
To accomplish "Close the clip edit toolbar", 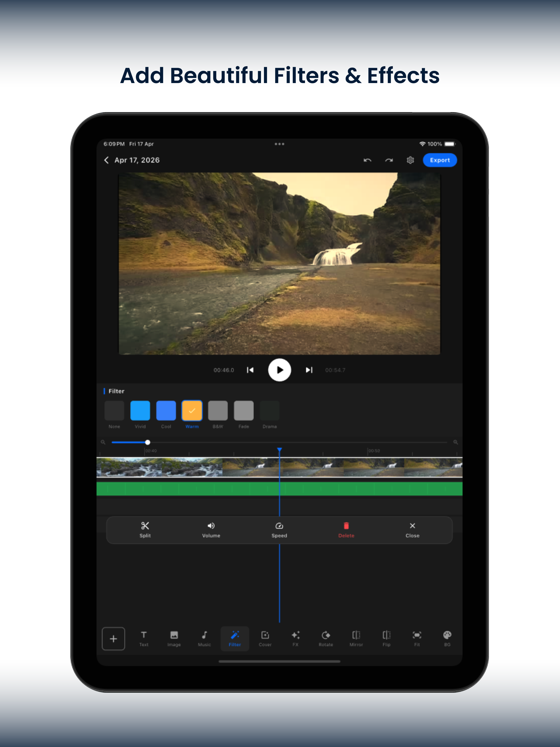I will (412, 530).
